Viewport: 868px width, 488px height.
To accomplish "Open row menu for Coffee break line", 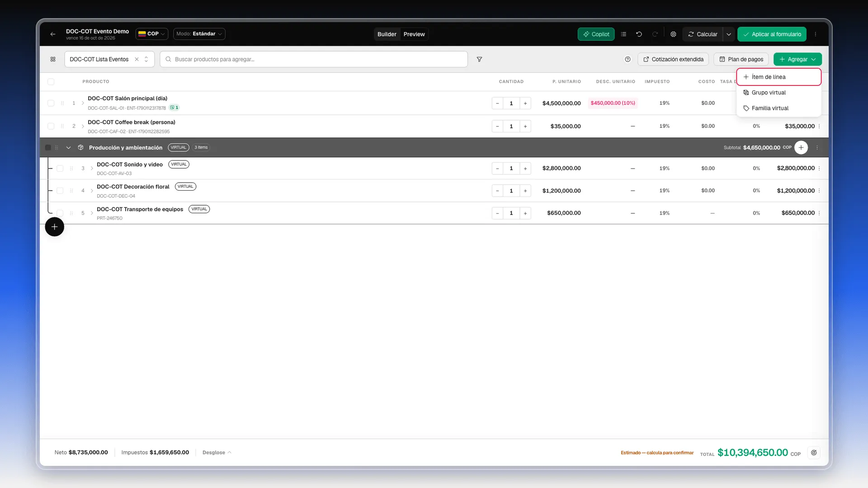I will click(x=819, y=127).
